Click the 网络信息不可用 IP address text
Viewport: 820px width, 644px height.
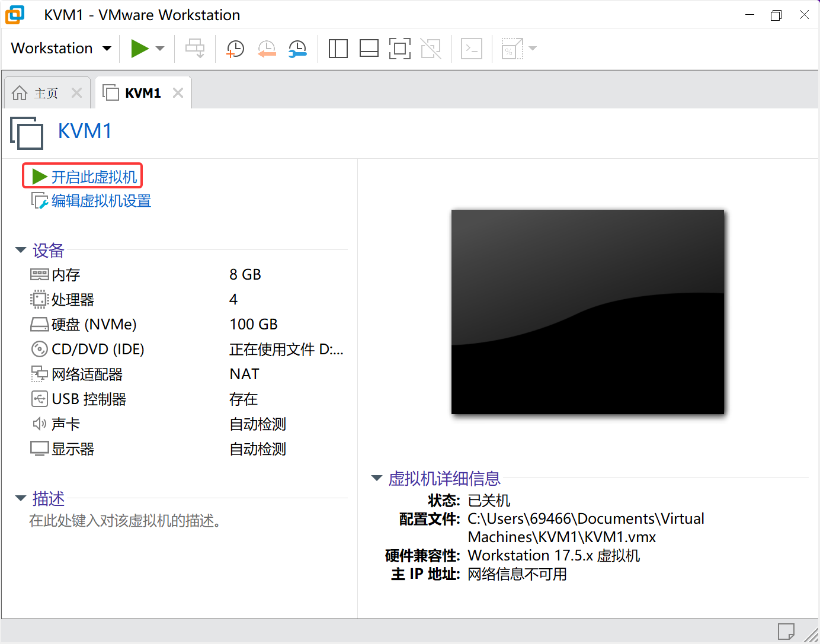(517, 574)
